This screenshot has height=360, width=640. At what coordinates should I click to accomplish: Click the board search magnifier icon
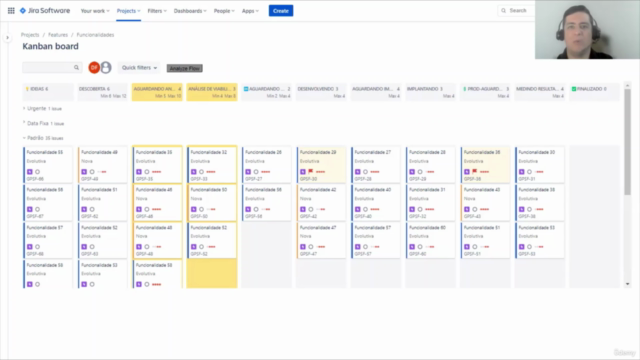(x=76, y=67)
